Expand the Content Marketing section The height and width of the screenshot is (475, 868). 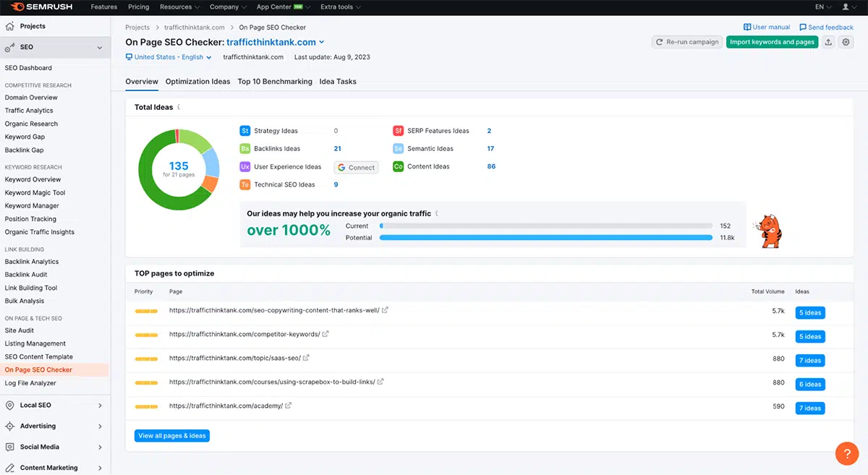point(100,468)
